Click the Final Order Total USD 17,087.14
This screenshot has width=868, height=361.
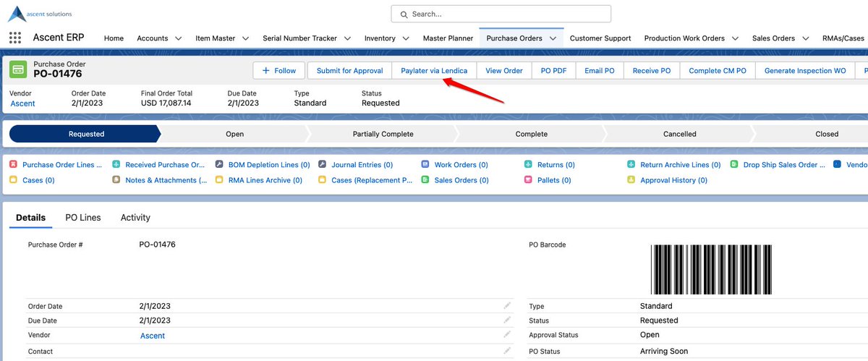pyautogui.click(x=166, y=103)
